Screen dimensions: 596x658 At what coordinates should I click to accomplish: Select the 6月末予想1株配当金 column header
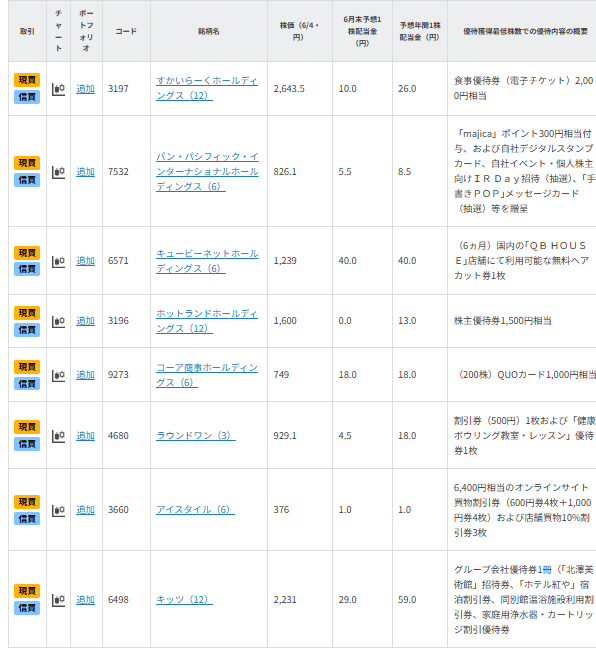coord(362,31)
